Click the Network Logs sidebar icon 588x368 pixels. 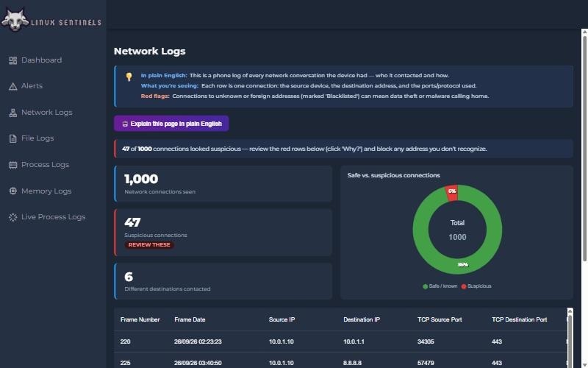pyautogui.click(x=12, y=113)
